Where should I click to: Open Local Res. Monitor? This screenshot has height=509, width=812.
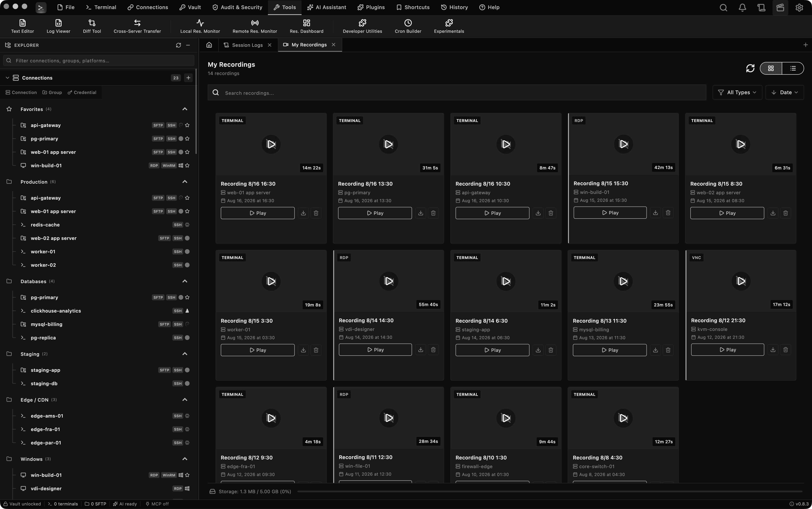[200, 26]
